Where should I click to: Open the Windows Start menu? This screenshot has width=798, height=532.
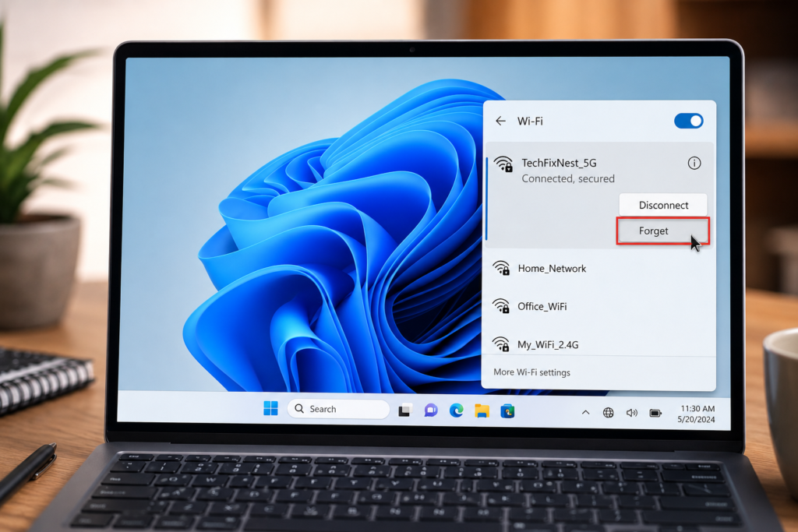(270, 408)
